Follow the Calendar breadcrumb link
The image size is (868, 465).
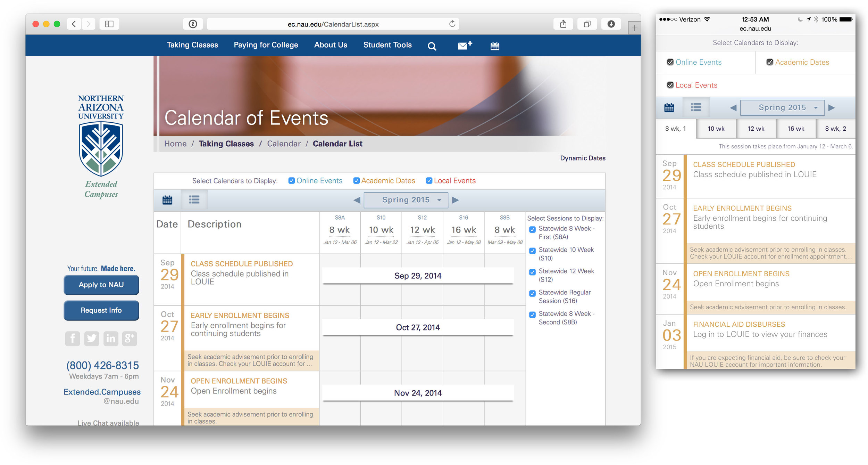pos(284,144)
